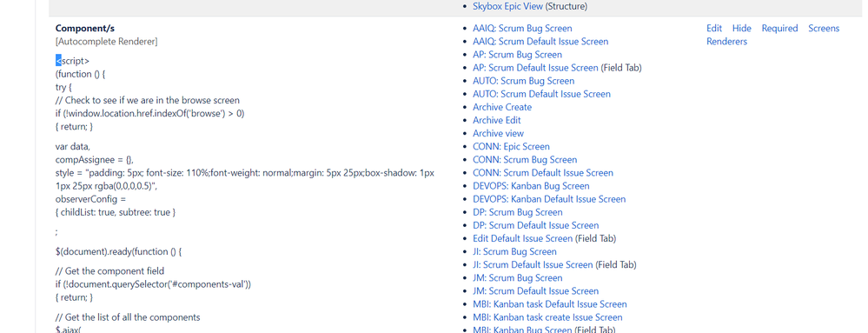Open DP: Scrum Default Issue Screen

(535, 225)
